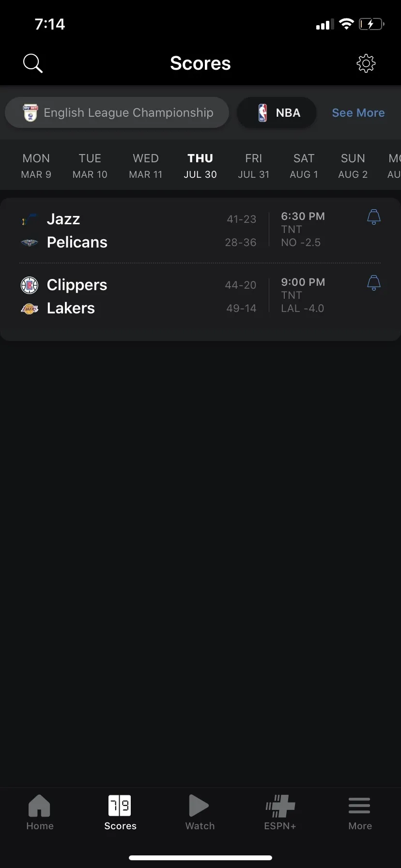Screen dimensions: 401x868
Task: Select English League Championship chip
Action: pyautogui.click(x=117, y=113)
